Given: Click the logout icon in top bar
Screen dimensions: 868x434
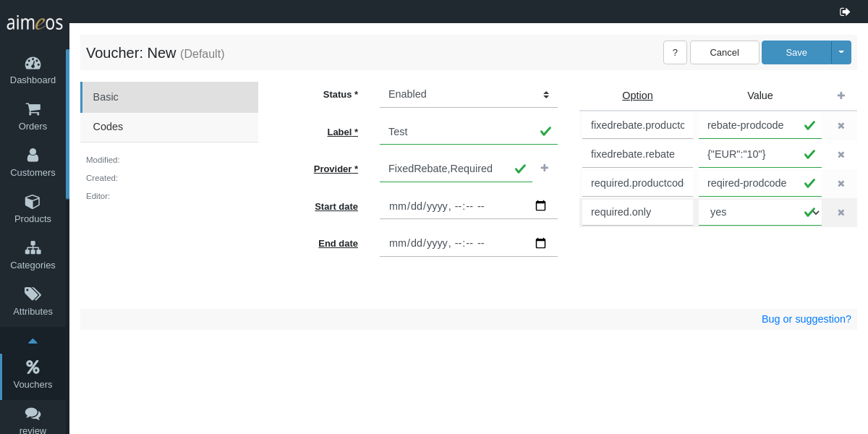Looking at the screenshot, I should [x=845, y=12].
